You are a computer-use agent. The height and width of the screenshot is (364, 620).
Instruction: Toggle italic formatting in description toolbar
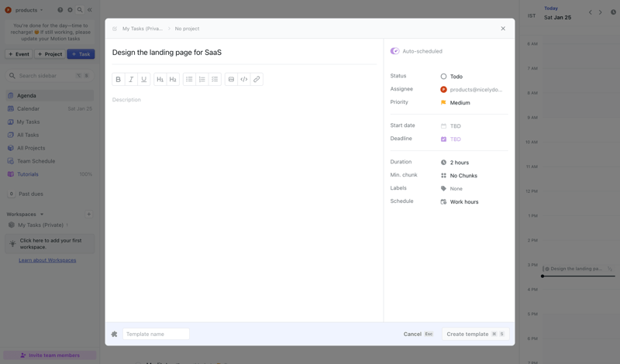pos(131,80)
